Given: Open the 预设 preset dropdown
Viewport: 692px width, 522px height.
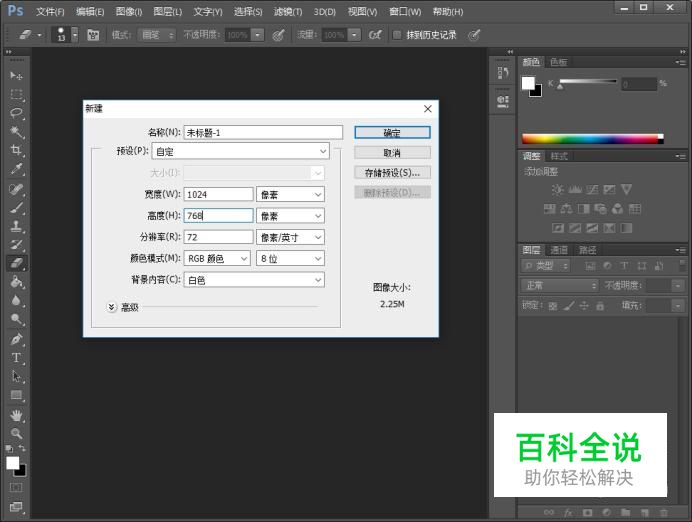Looking at the screenshot, I should [x=256, y=152].
